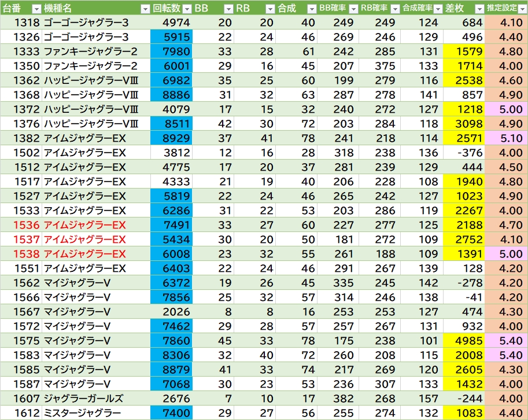Viewport: 528px width, 420px height.
Task: Select the ハッピージャグラーVIII cell in row 1362
Action: [x=96, y=80]
